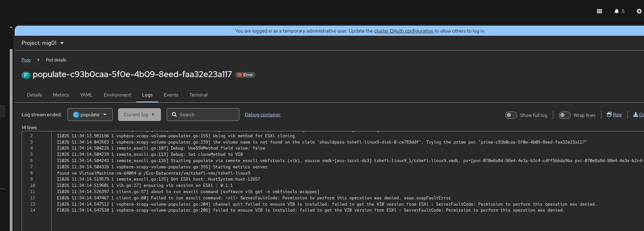This screenshot has height=231, width=644.
Task: Open the Debug container link
Action: point(262,115)
